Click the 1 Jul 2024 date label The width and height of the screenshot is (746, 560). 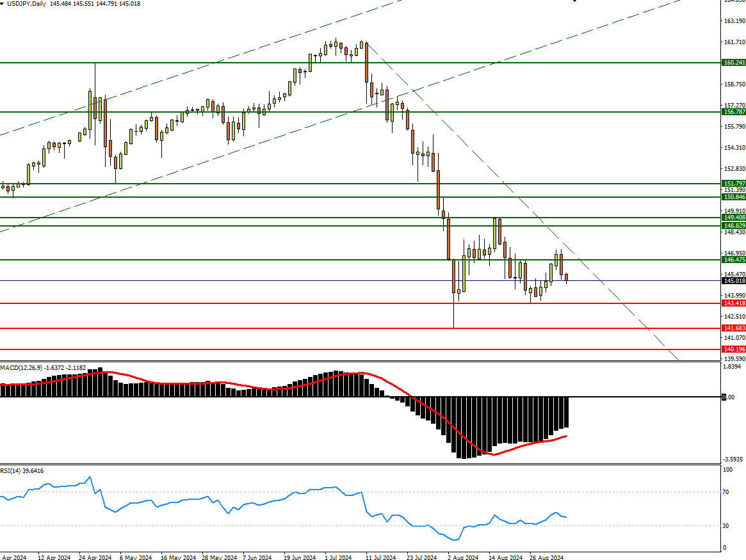338,557
